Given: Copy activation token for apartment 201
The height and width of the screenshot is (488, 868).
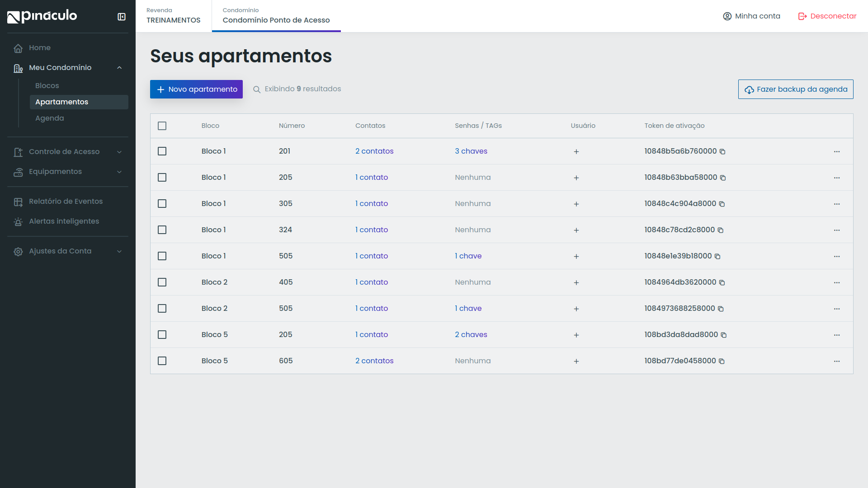Looking at the screenshot, I should (x=722, y=152).
